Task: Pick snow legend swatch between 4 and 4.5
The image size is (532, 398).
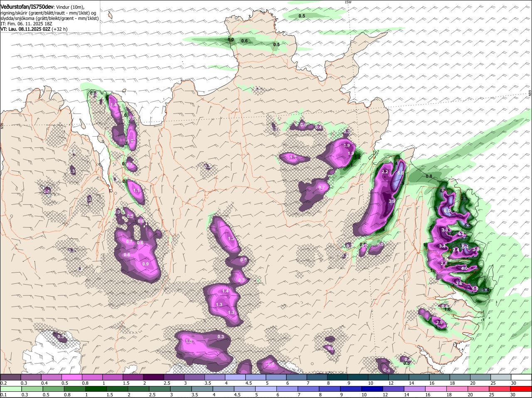Action: pos(235,377)
